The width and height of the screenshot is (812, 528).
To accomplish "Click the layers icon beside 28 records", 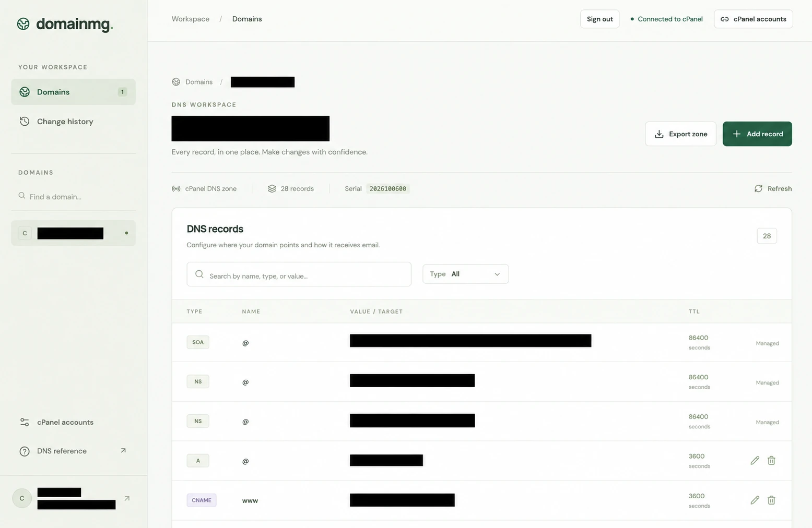I will point(272,189).
